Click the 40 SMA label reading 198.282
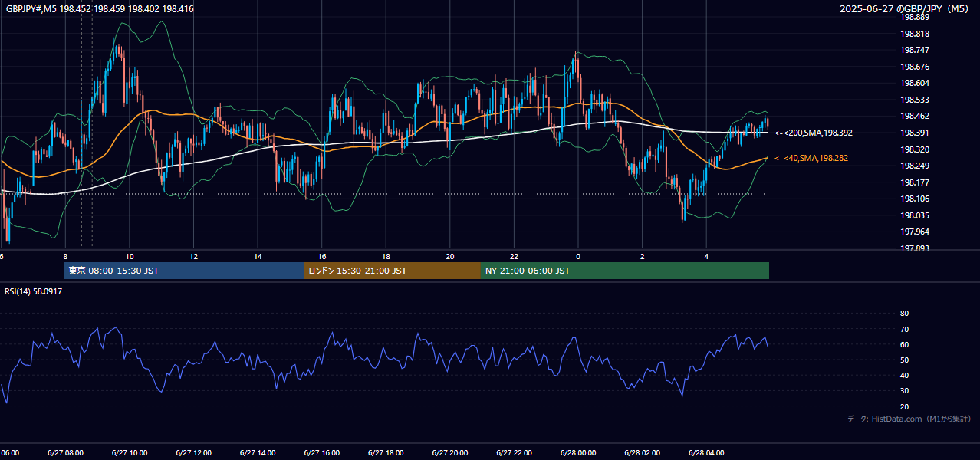This screenshot has width=980, height=460. (811, 158)
